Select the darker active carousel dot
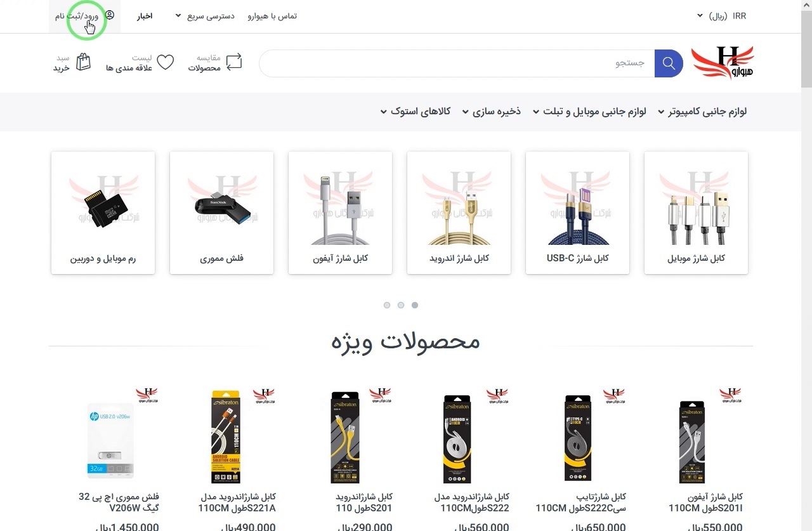The height and width of the screenshot is (531, 812). click(x=415, y=305)
